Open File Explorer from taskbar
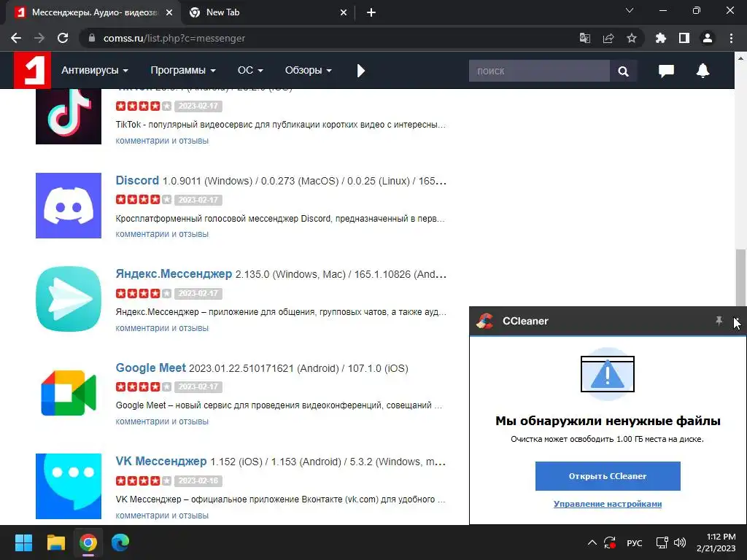The image size is (747, 560). tap(55, 542)
